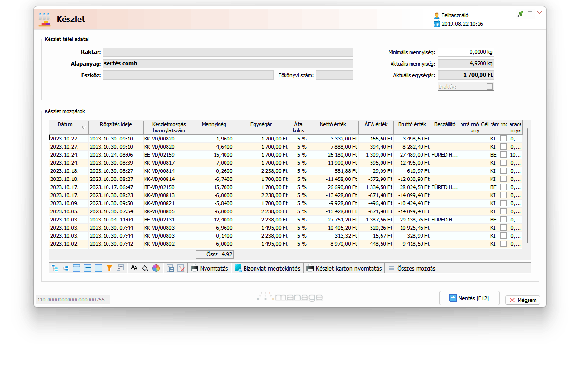Click the save layout floppy disk icon
The height and width of the screenshot is (381, 588).
[x=170, y=269]
